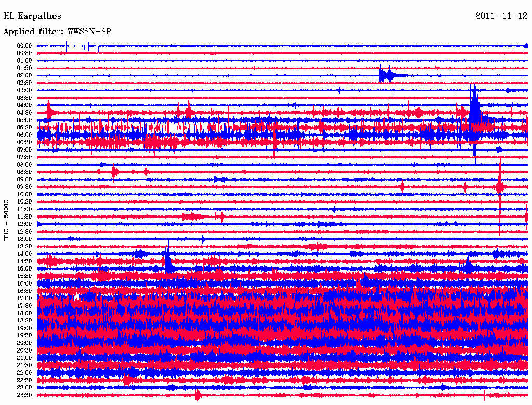Select the 05:00 time label
This screenshot has height=405, width=532.
[x=24, y=120]
